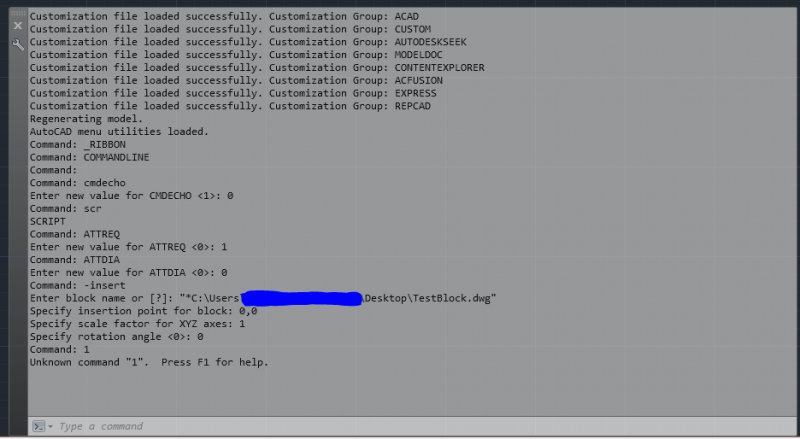Click the Customization Group: AUTODESKSEEK line
Screen dimensions: 800x439
coord(248,42)
